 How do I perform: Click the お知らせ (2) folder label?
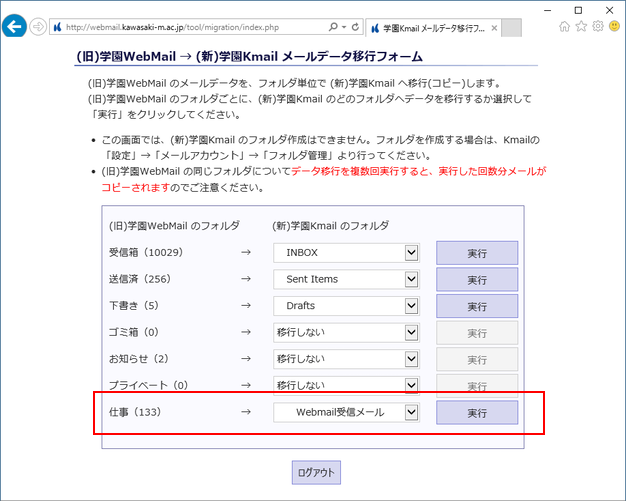(139, 359)
